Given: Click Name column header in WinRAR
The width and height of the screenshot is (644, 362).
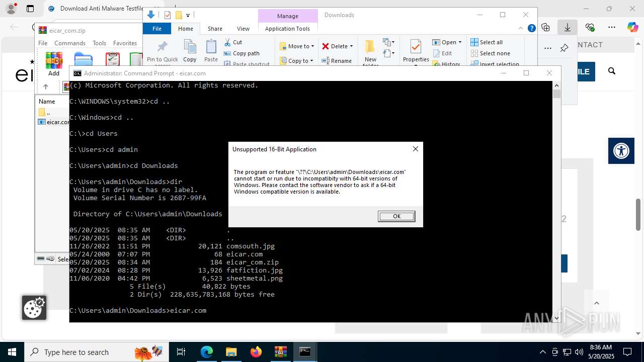Looking at the screenshot, I should click(47, 101).
